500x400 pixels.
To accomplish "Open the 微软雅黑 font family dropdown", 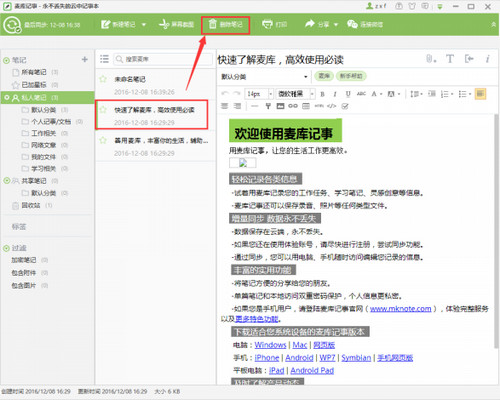I will [x=296, y=94].
